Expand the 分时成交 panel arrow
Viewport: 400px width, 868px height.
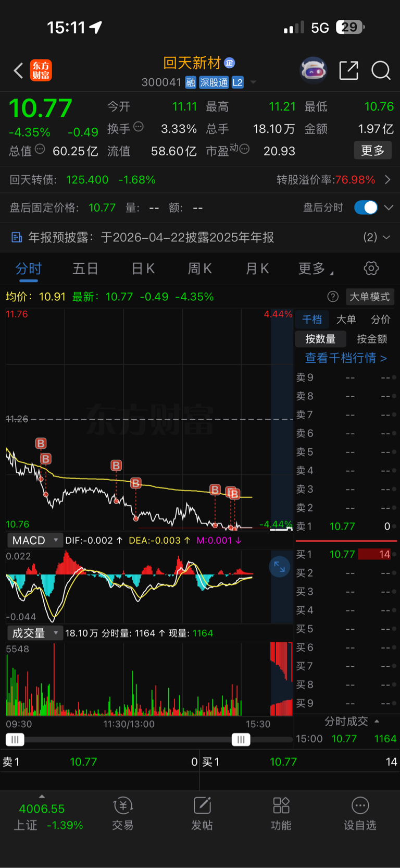(377, 721)
